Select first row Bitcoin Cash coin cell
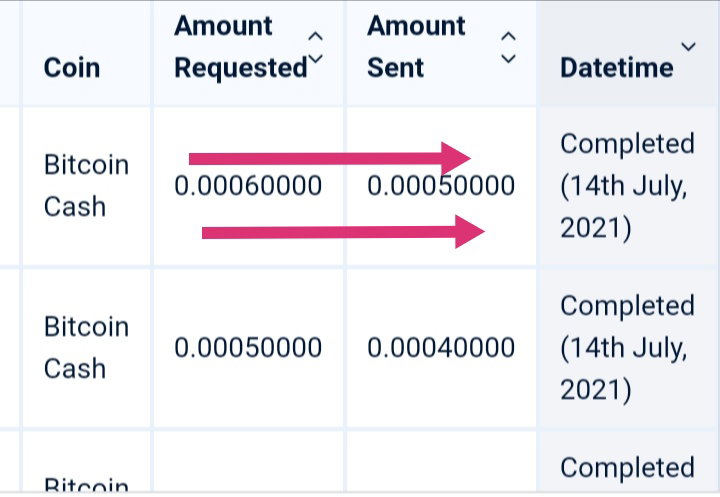720x497 pixels. click(86, 186)
